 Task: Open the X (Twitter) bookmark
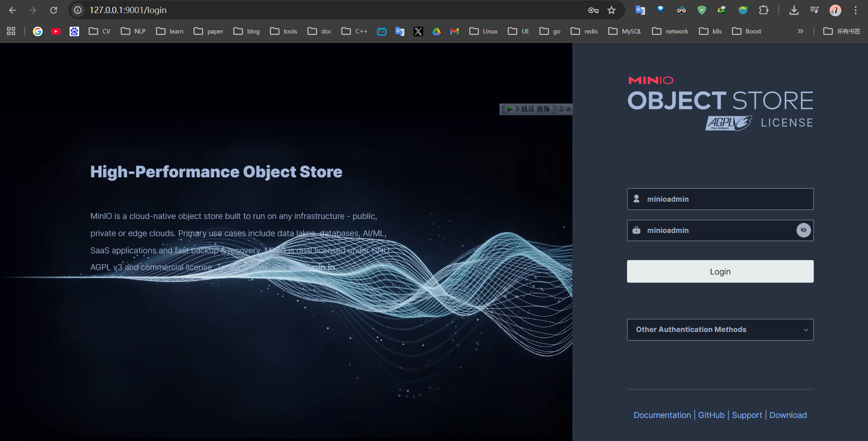(418, 31)
